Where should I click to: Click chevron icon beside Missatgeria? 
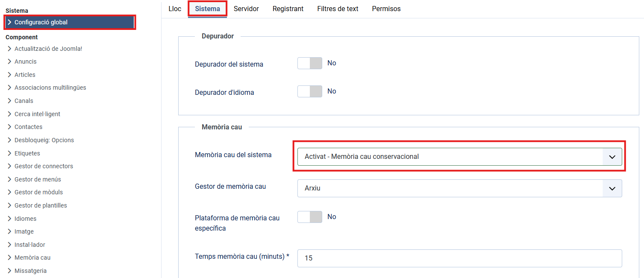pos(9,271)
